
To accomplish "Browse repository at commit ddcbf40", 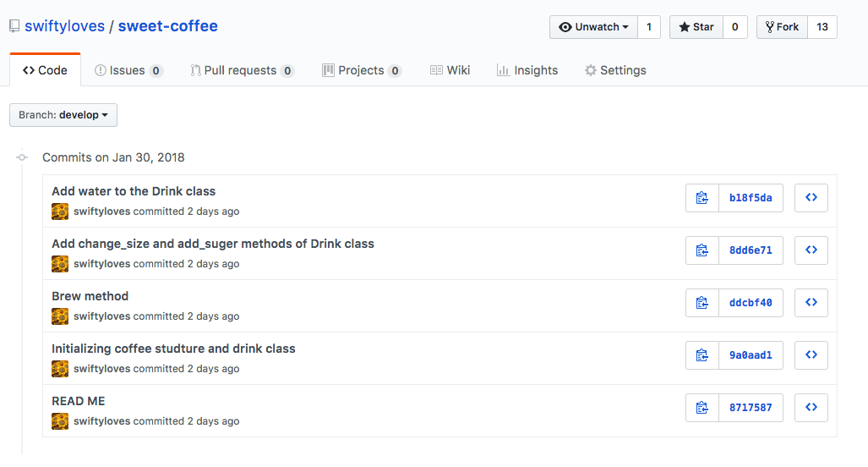I will tap(811, 303).
